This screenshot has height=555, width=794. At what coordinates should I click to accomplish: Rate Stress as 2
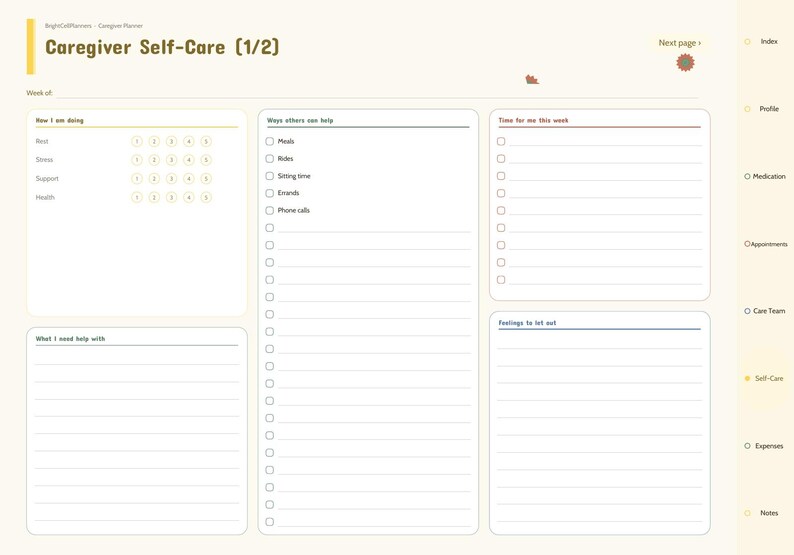point(154,160)
